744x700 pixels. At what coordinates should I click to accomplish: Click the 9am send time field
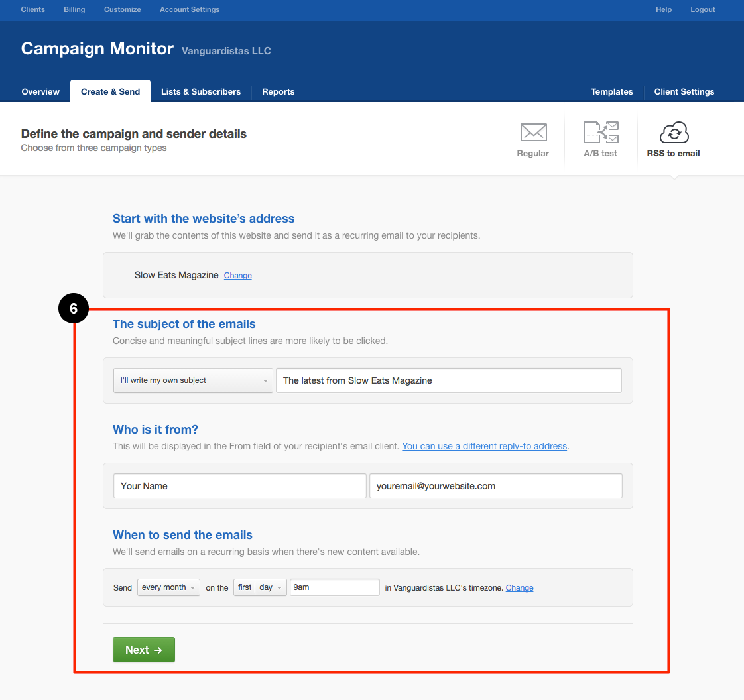pos(334,587)
